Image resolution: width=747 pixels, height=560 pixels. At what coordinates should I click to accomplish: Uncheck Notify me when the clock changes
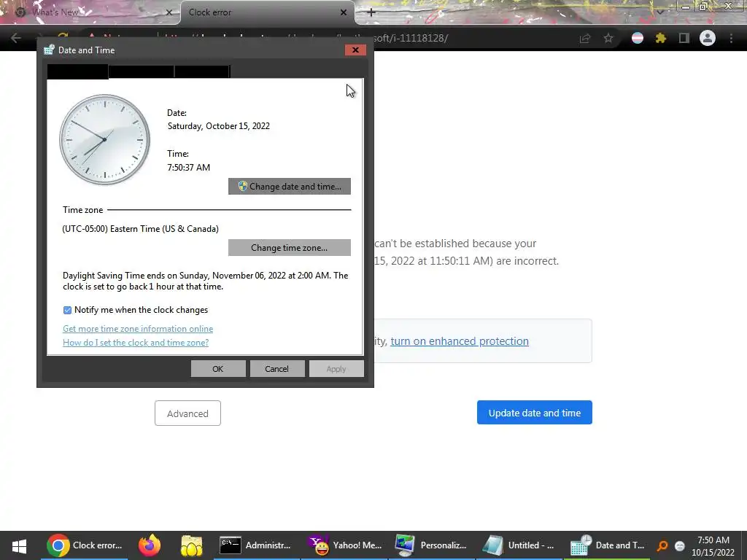[67, 310]
